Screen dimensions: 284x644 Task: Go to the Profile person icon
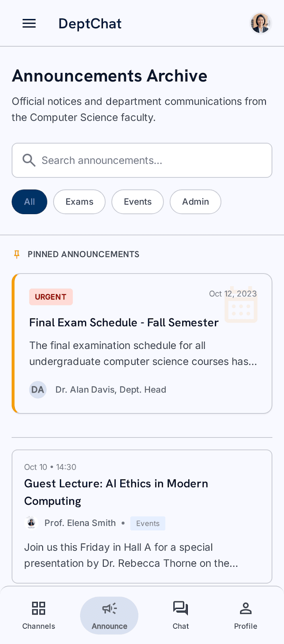pos(245,608)
